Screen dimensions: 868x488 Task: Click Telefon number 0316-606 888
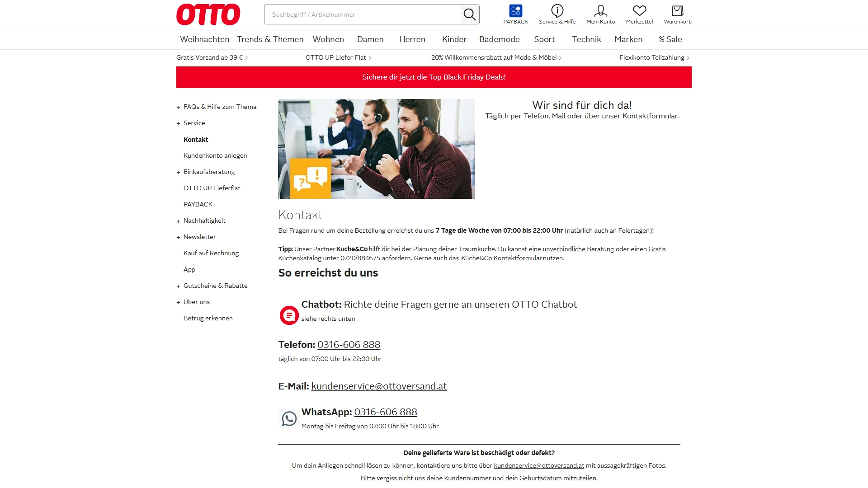click(349, 345)
